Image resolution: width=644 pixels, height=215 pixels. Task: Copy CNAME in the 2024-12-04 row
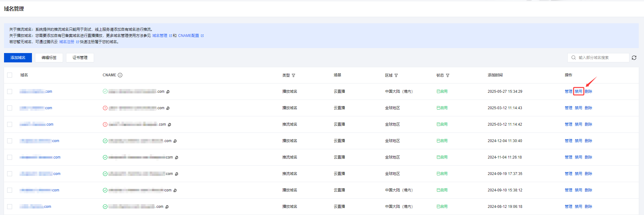tap(175, 141)
